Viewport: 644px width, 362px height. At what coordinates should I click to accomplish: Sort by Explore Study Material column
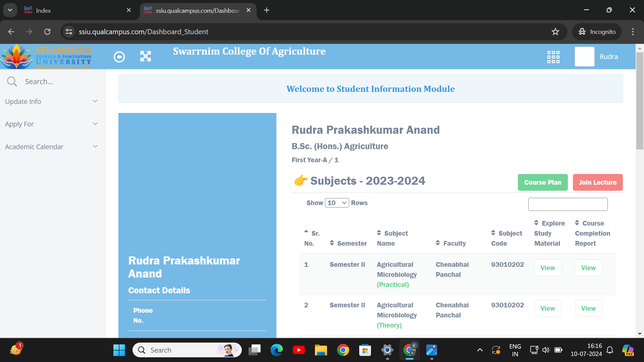pyautogui.click(x=549, y=233)
